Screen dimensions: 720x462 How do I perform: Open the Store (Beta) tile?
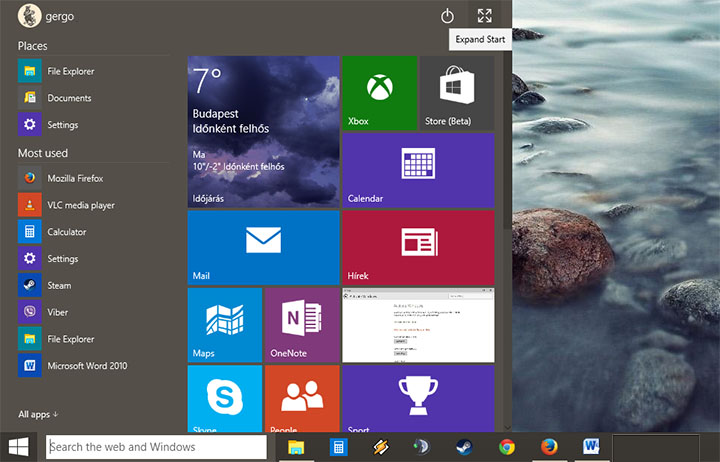(x=457, y=93)
